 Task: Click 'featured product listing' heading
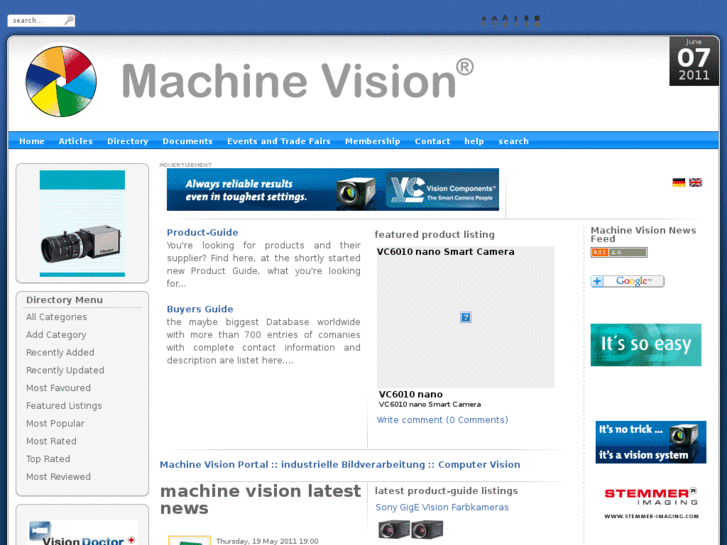coord(434,235)
